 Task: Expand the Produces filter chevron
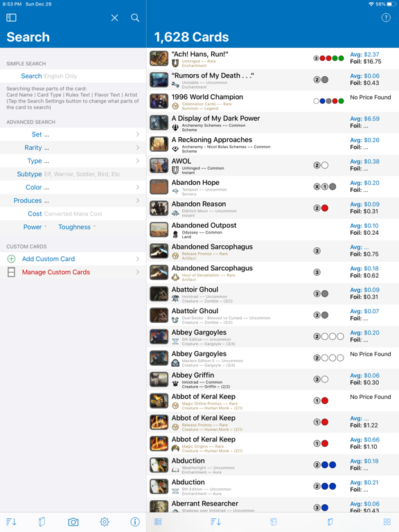point(137,200)
